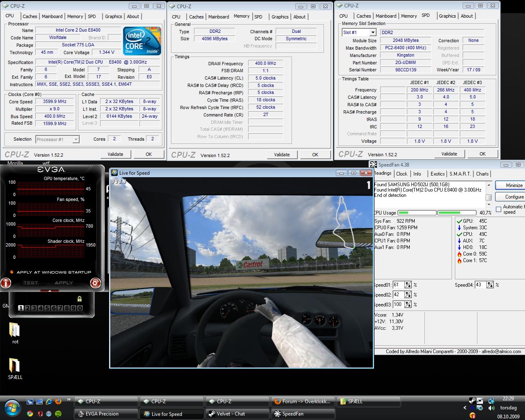Select EVGA profile slot 1
The width and height of the screenshot is (525, 420).
click(x=21, y=308)
